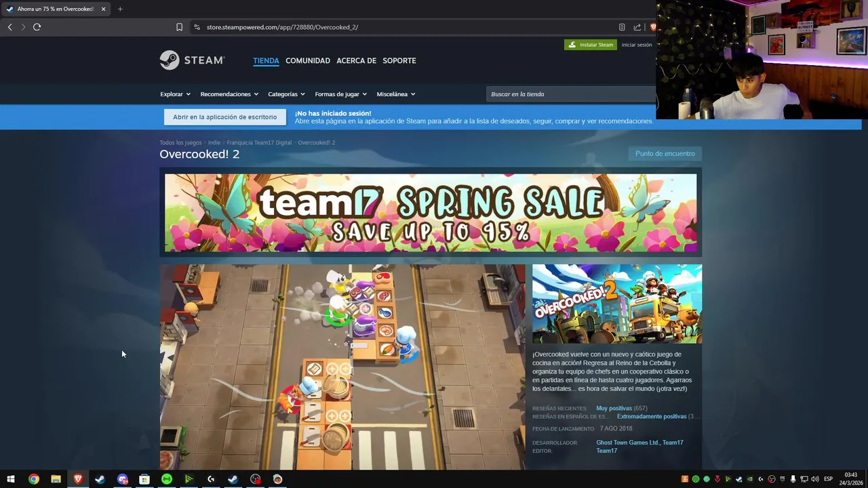Image resolution: width=868 pixels, height=488 pixels.
Task: Click the microphone icon in the system tray
Action: coord(793,479)
